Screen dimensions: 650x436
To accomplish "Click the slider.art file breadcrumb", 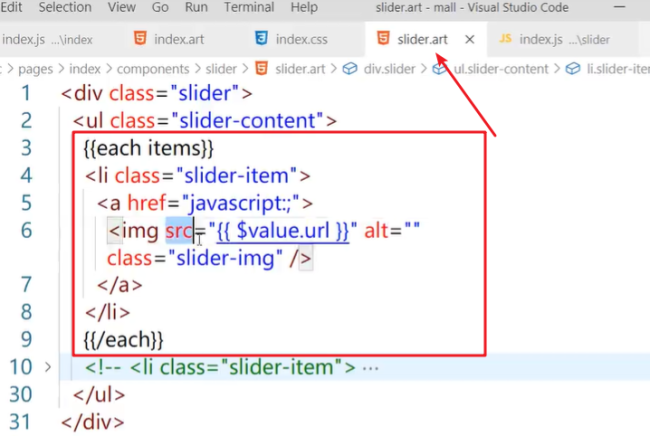I will [x=300, y=69].
